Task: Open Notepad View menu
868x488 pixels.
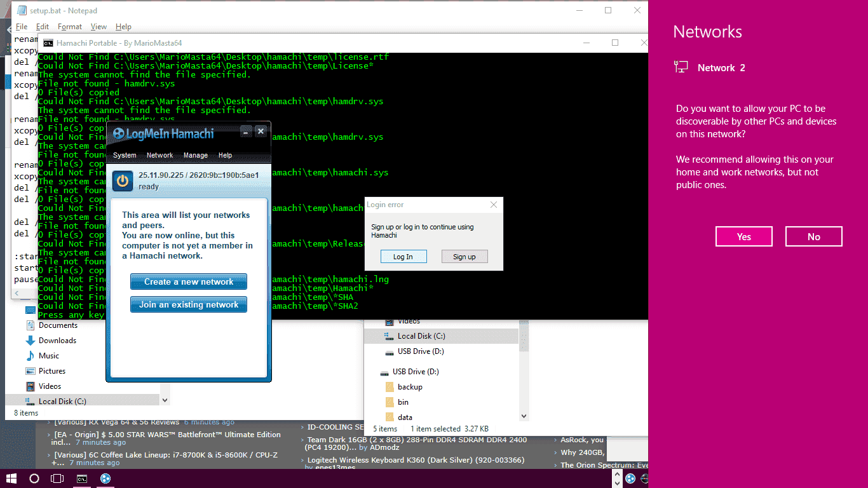Action: tap(98, 27)
